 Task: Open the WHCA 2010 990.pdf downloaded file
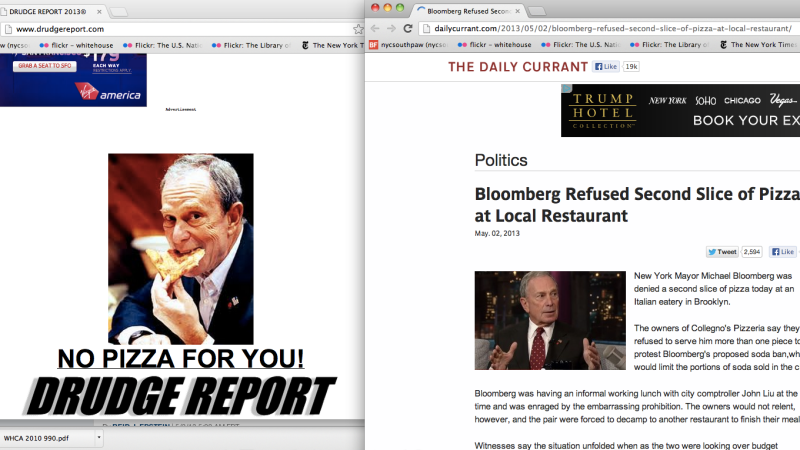coord(47,438)
